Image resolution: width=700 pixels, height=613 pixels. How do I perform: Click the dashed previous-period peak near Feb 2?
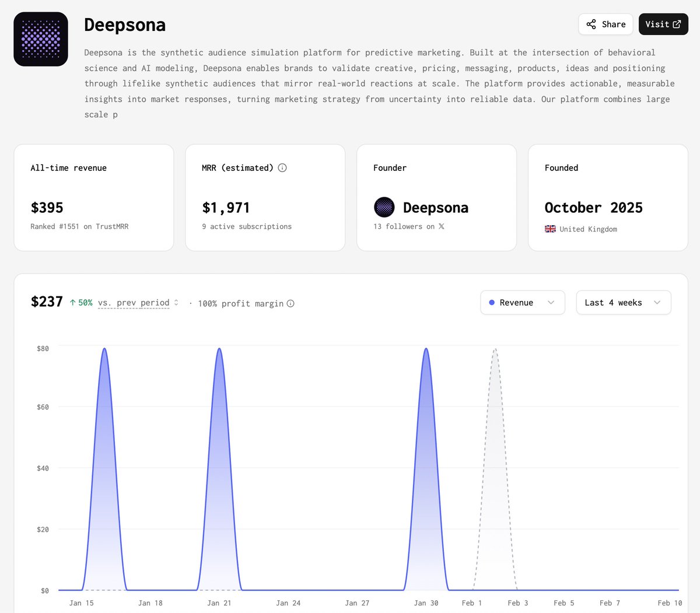point(495,349)
